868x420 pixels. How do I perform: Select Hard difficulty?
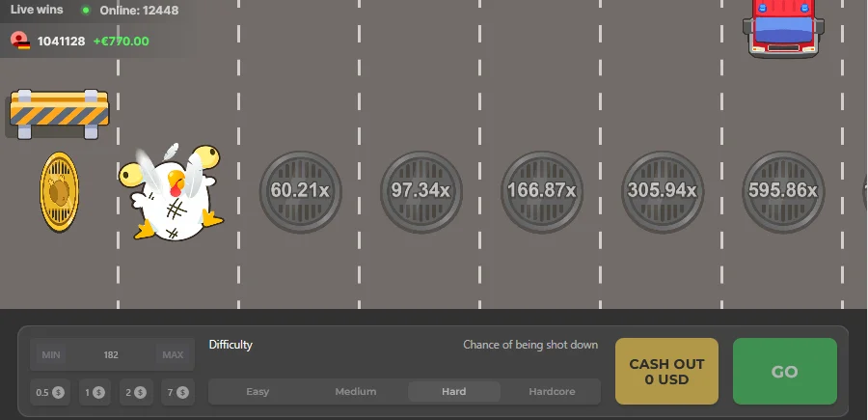point(454,392)
